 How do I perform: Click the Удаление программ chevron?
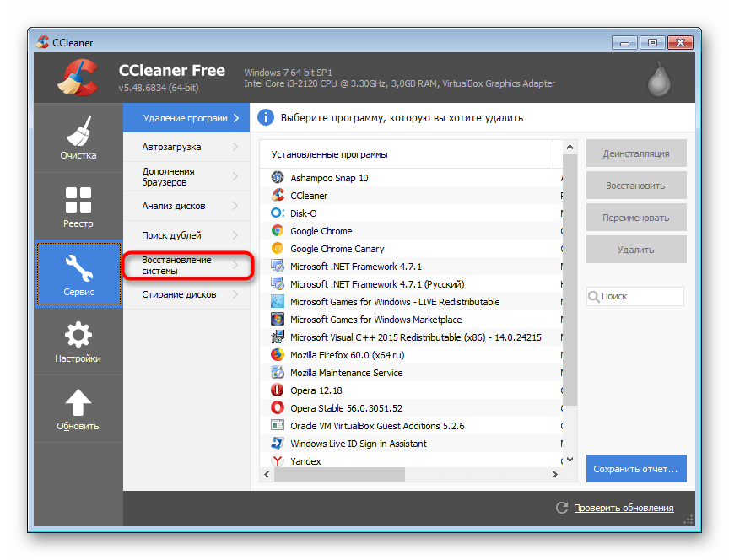click(236, 118)
